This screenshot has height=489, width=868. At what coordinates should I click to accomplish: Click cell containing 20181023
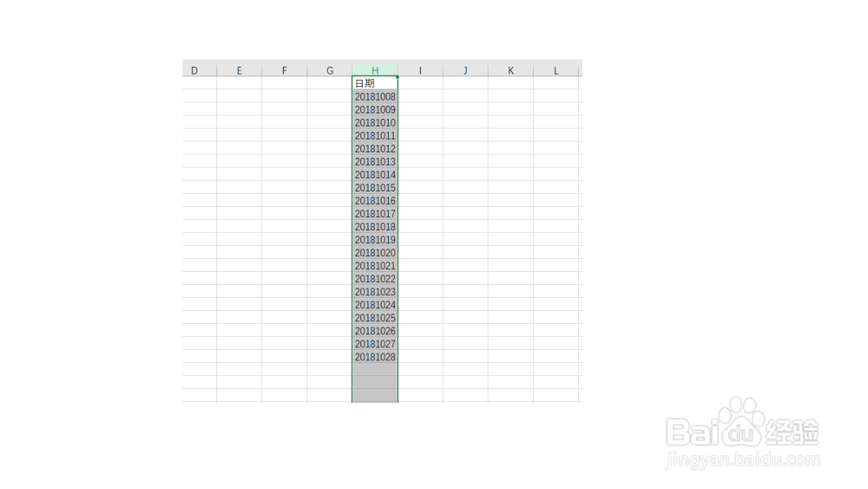[375, 291]
